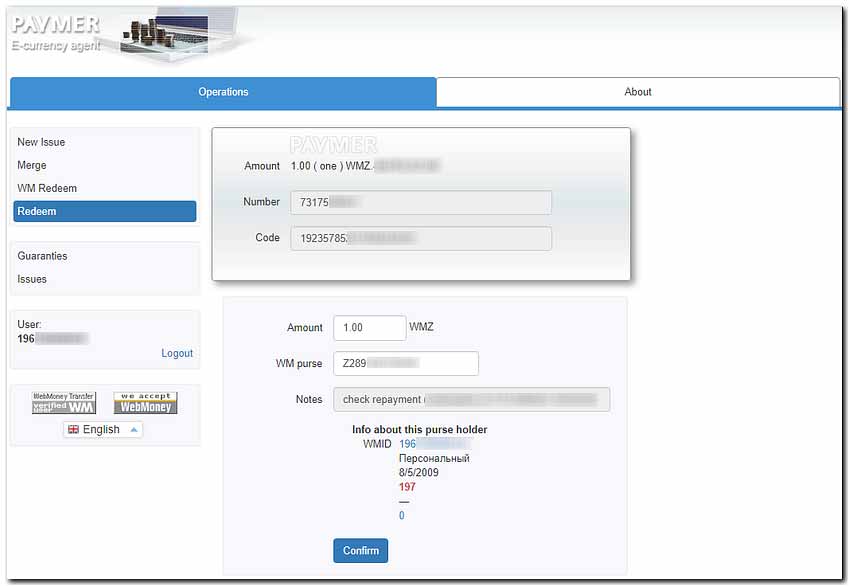Click the Персональный passport text
849x586 pixels.
[x=434, y=458]
